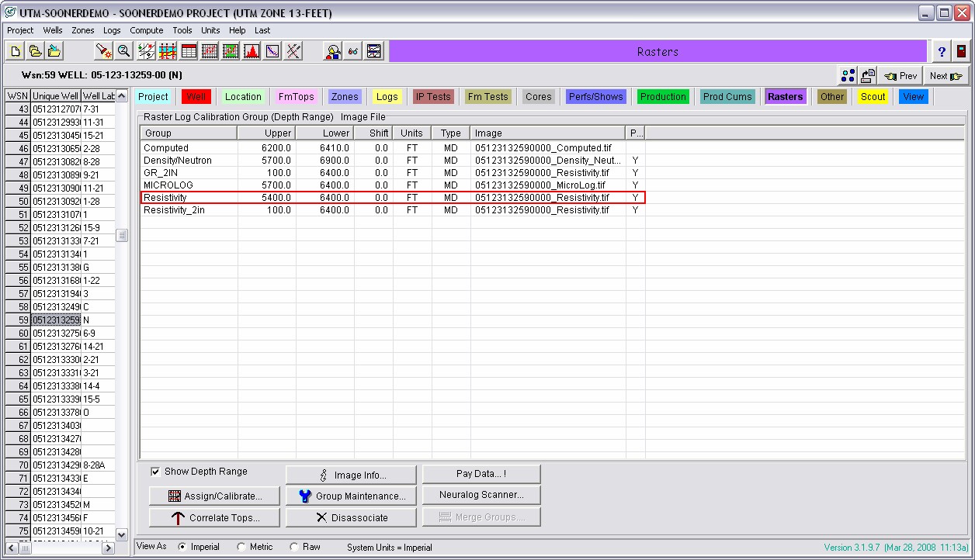Choose the Raw radio button at the bottom
The height and width of the screenshot is (560, 975).
pos(293,546)
